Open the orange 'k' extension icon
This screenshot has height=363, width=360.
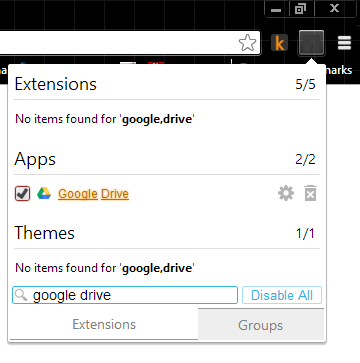pos(279,43)
